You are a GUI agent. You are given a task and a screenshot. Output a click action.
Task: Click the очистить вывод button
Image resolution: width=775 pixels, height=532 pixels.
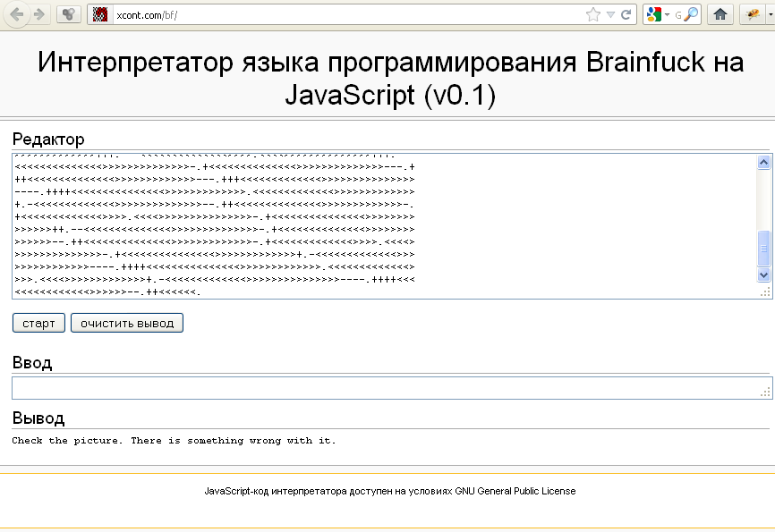(x=127, y=323)
